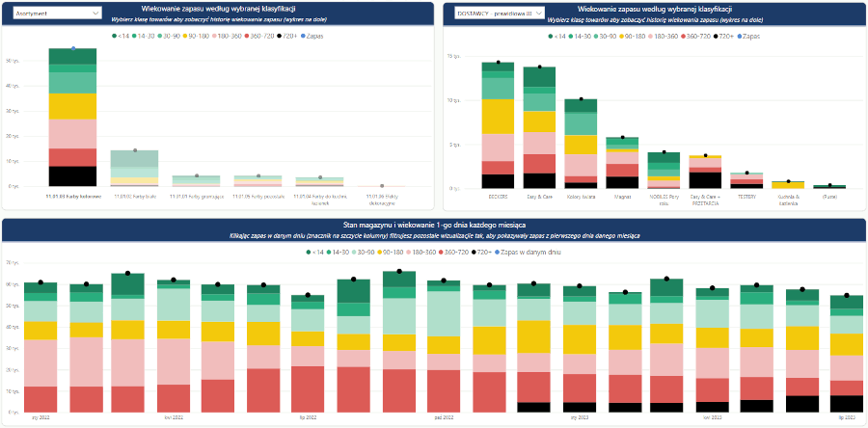The height and width of the screenshot is (428, 868).
Task: Click the TESTERY bar in right chart
Action: coord(746,181)
